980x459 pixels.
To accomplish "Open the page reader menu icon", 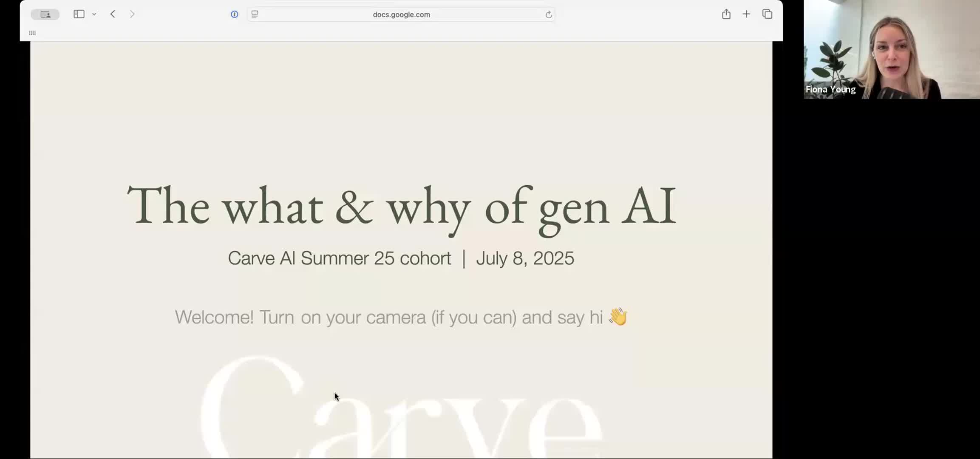I will click(x=255, y=14).
